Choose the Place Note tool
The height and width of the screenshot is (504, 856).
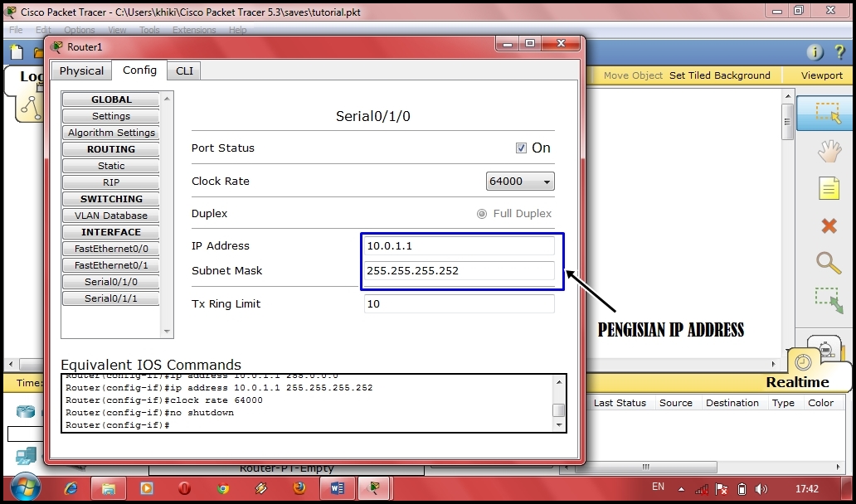pyautogui.click(x=829, y=189)
